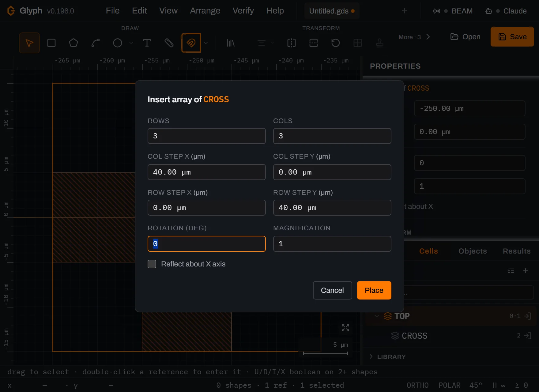Image resolution: width=539 pixels, height=392 pixels.
Task: Expand the More · 3 toolbar overflow
Action: (x=414, y=37)
